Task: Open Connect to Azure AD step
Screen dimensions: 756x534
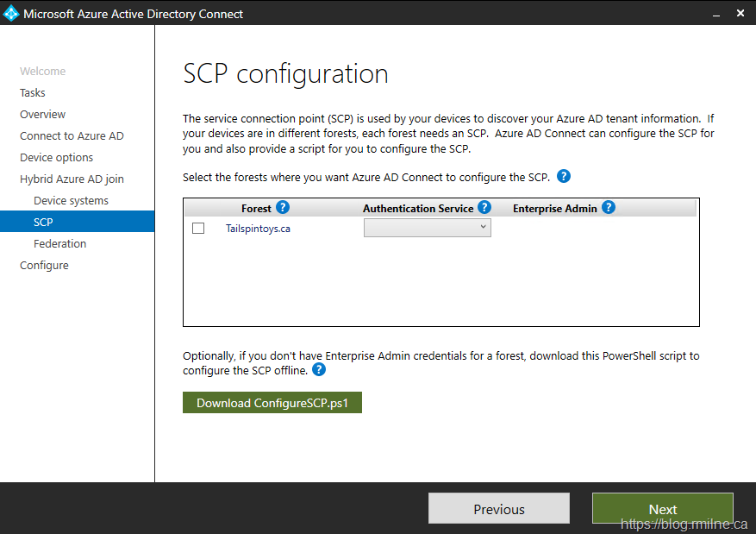Action: point(72,136)
